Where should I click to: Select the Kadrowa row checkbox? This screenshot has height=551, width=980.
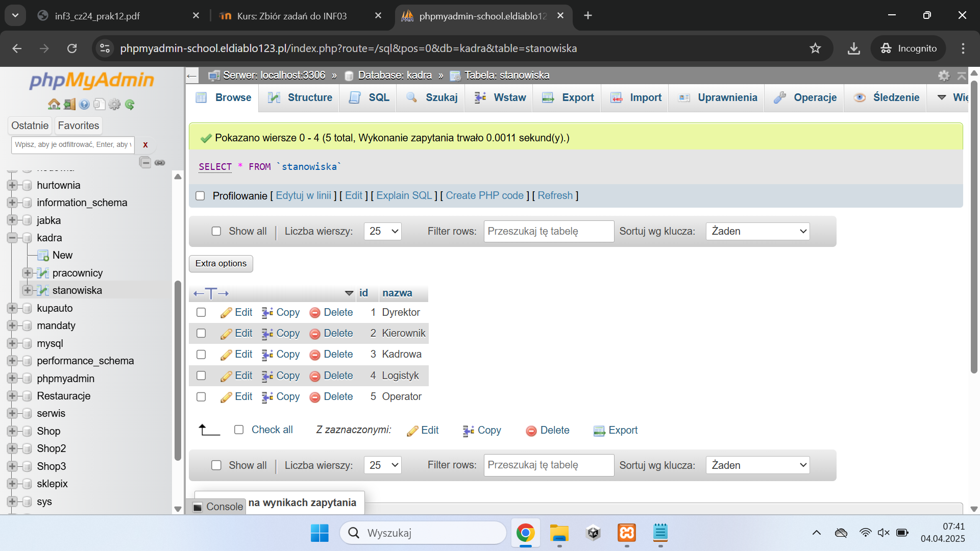(x=201, y=355)
